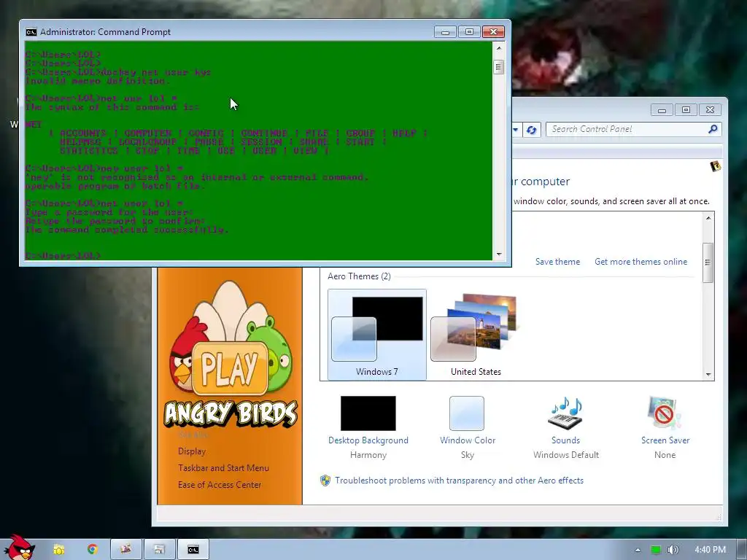Image resolution: width=747 pixels, height=560 pixels.
Task: Close the Control Panel Personalization window
Action: click(710, 110)
